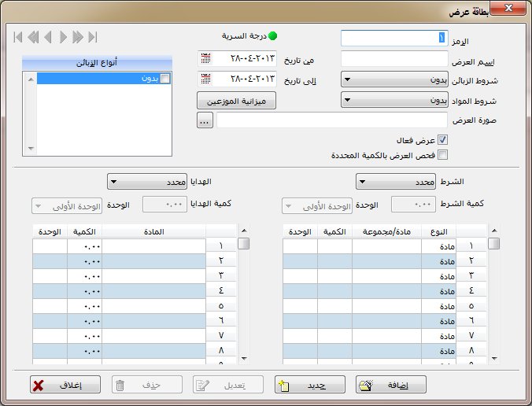Viewport: 532px width, 406px height.
Task: Open calendar for the إلى تاريخ date
Action: tap(205, 79)
